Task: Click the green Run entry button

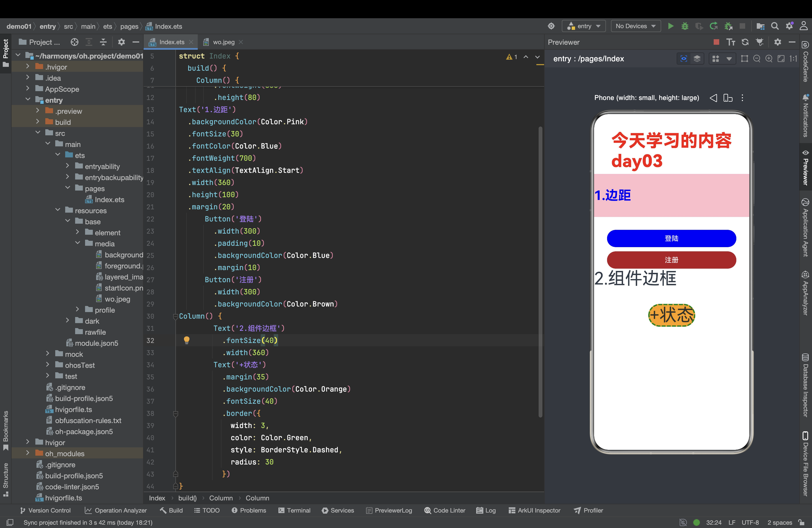Action: (670, 26)
